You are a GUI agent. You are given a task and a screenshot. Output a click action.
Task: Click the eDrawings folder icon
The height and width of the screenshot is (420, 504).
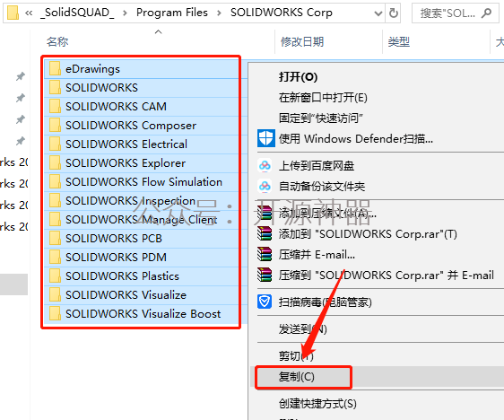(x=55, y=68)
